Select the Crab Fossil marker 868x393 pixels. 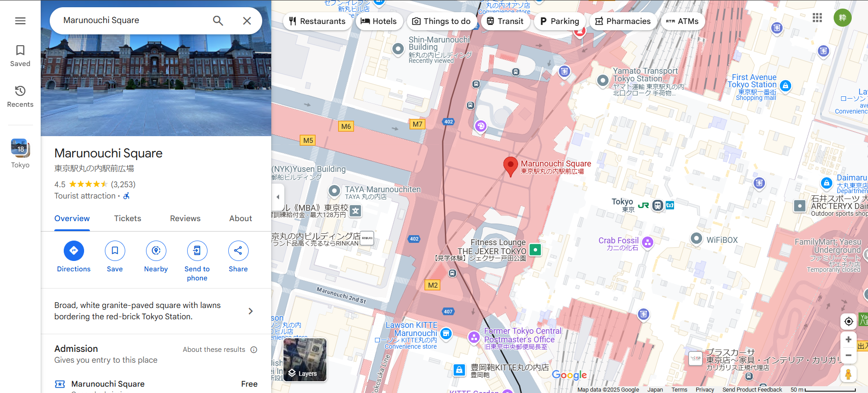coord(648,242)
